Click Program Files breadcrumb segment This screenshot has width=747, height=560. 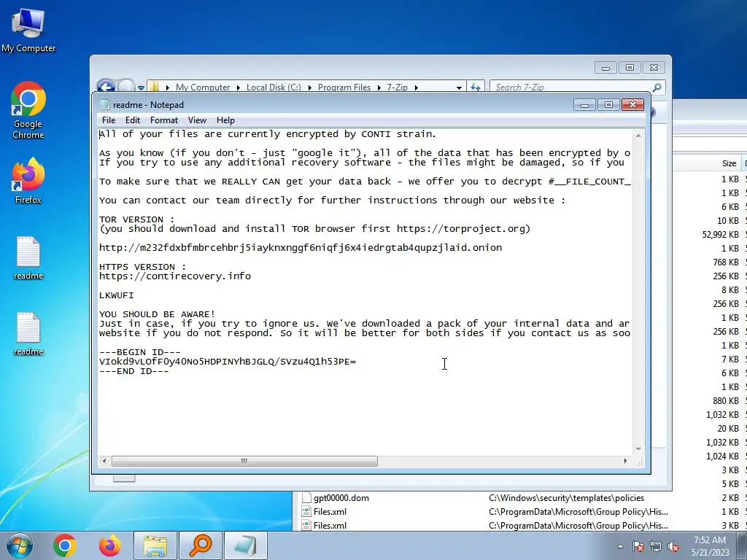click(x=344, y=87)
